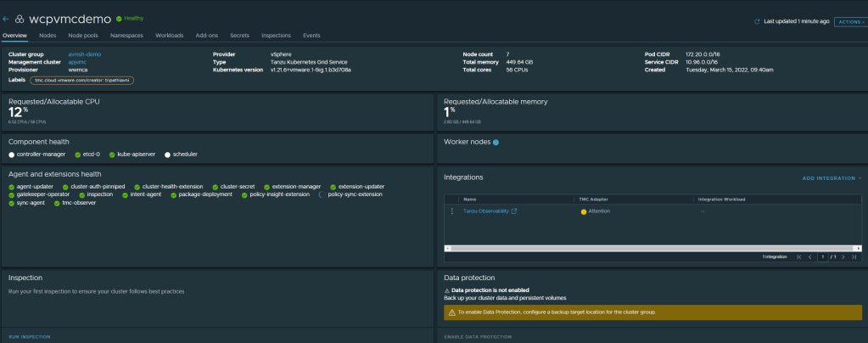Open the avnish-demo cluster group link
This screenshot has width=868, height=343.
(85, 54)
